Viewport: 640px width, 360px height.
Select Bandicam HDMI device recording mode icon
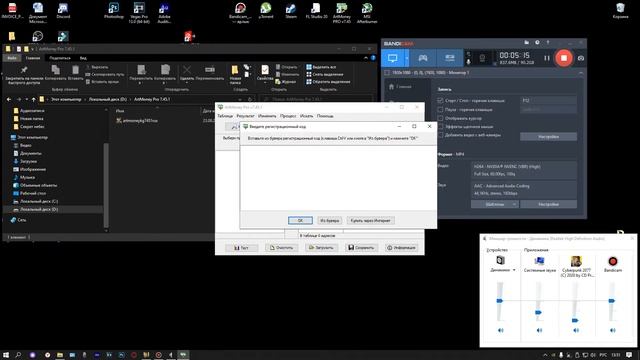click(449, 58)
